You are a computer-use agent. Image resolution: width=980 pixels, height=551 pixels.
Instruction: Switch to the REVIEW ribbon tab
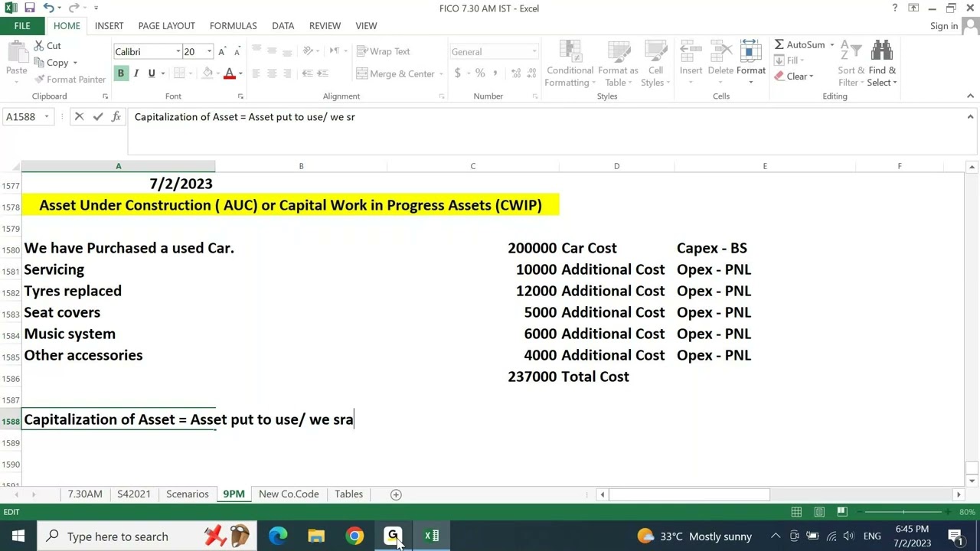click(x=325, y=25)
